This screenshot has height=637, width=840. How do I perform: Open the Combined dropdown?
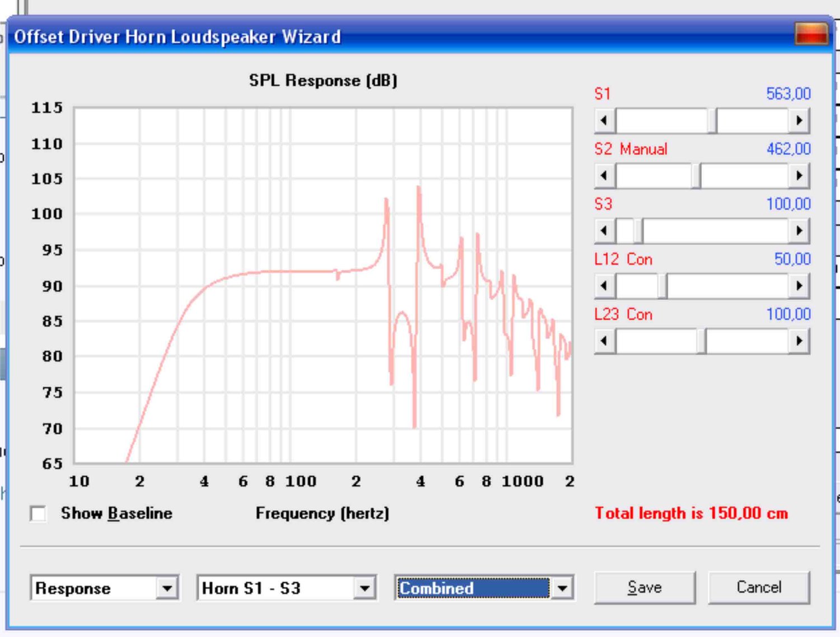(563, 589)
